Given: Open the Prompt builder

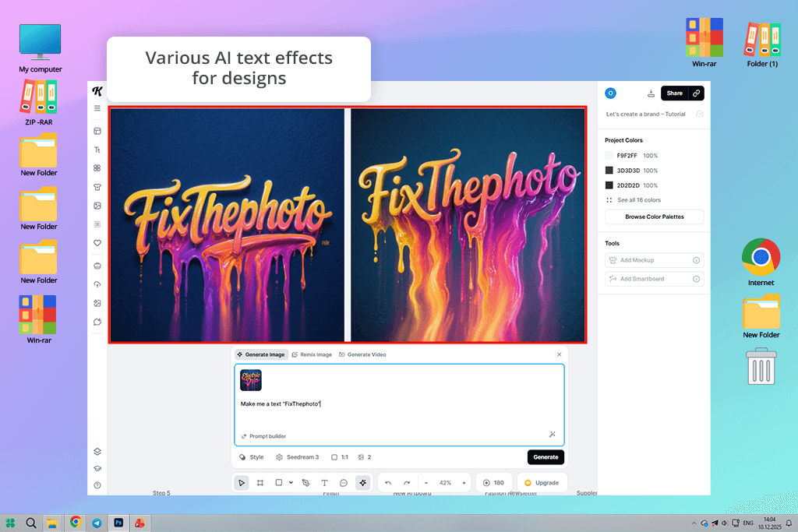Looking at the screenshot, I should (263, 436).
